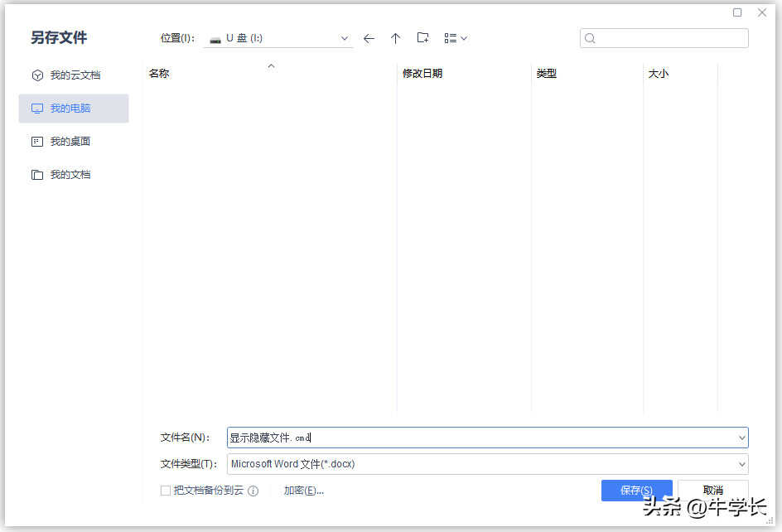Sort by 大小 column header

click(659, 74)
